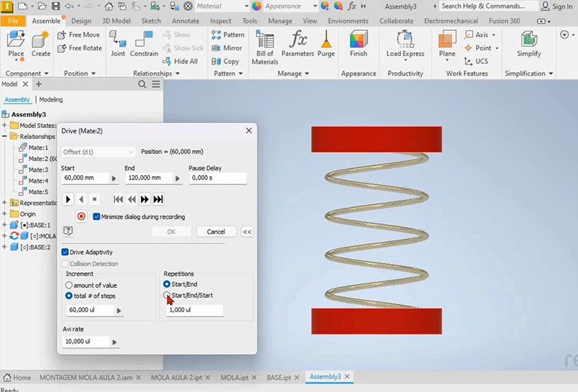The image size is (578, 392).
Task: Uncheck Minimize dialog during recording
Action: click(x=96, y=217)
